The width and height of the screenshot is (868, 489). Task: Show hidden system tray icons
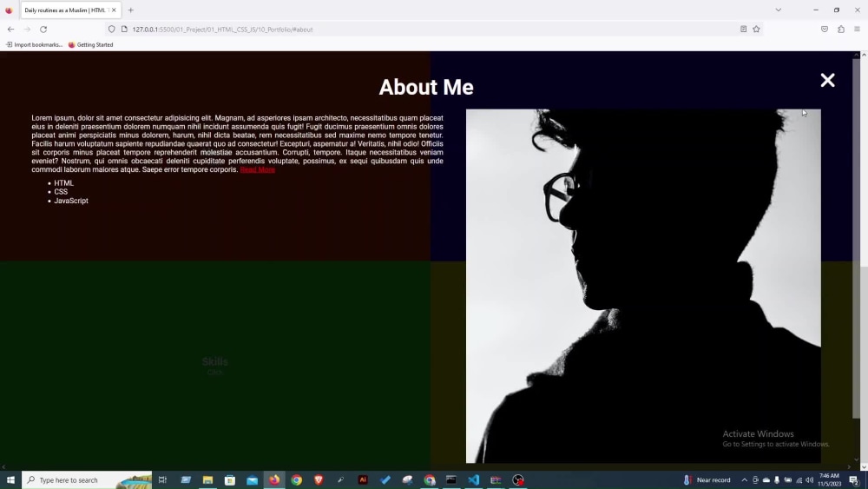(745, 479)
